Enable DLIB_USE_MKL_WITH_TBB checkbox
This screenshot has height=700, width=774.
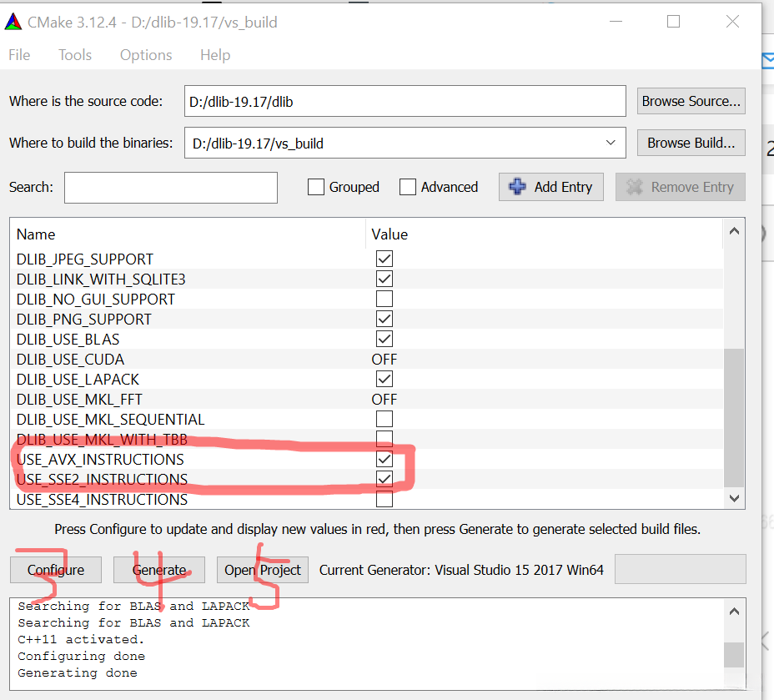pyautogui.click(x=384, y=439)
